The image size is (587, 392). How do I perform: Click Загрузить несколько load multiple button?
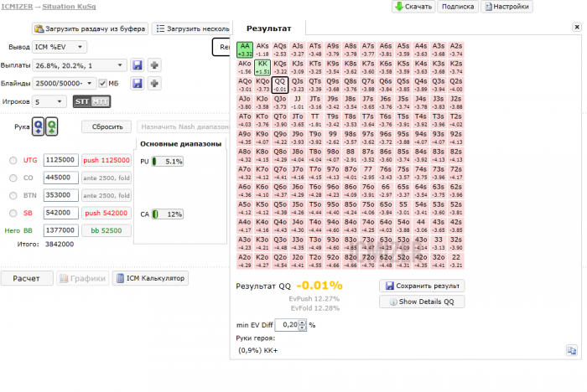tap(193, 28)
